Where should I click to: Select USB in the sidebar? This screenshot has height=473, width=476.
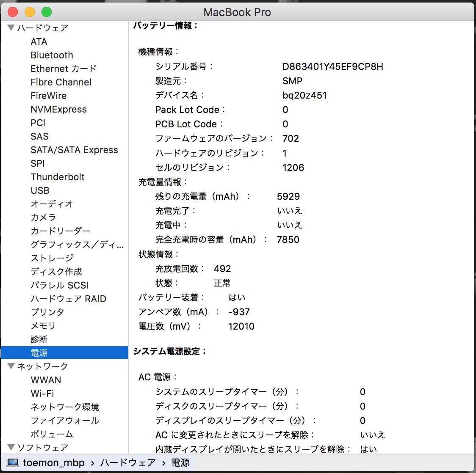tap(40, 190)
